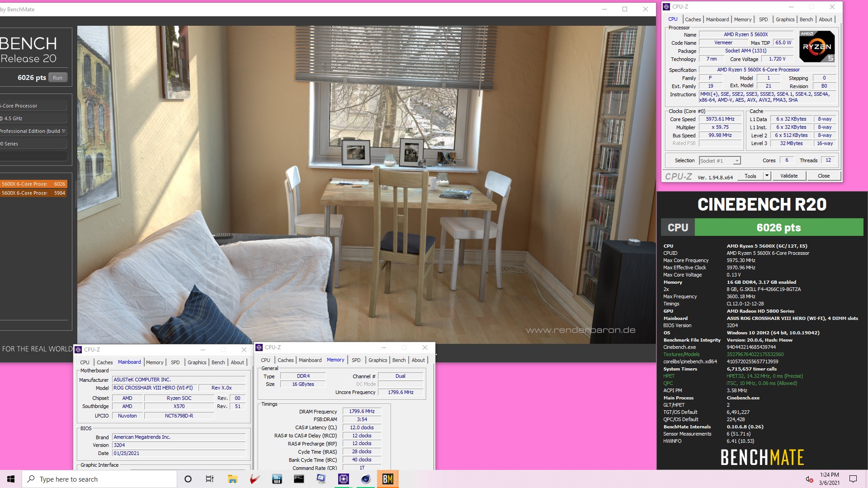Switch to Memory tab in main CPU-Z
This screenshot has width=868, height=488.
[x=743, y=19]
